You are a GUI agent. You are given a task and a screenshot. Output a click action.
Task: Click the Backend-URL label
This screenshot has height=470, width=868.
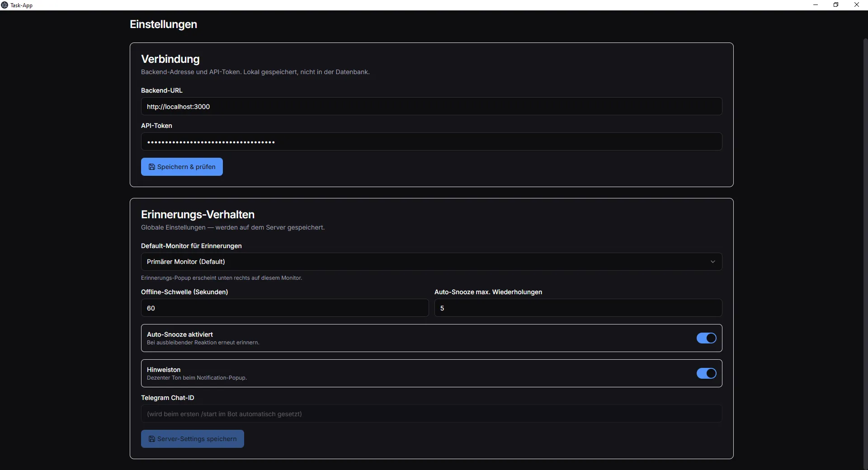[x=162, y=90]
